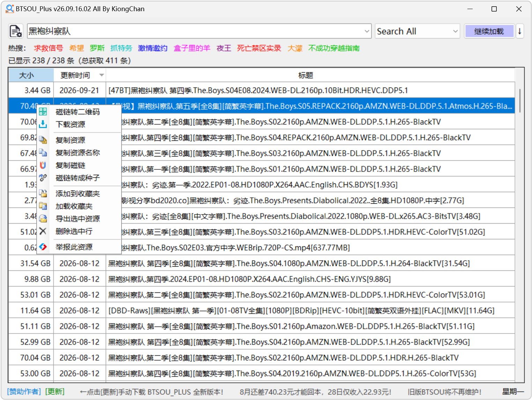Click the title ending BDYS[1.93G]

259,185
